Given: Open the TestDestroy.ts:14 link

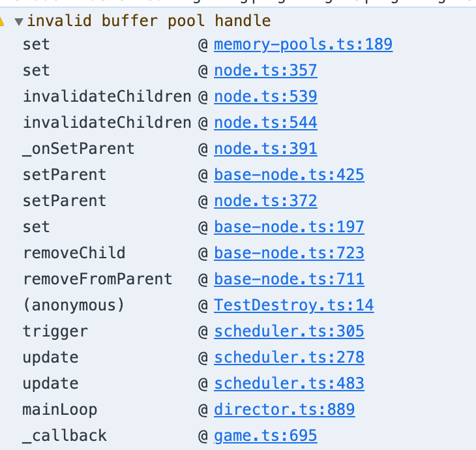Looking at the screenshot, I should [x=293, y=305].
